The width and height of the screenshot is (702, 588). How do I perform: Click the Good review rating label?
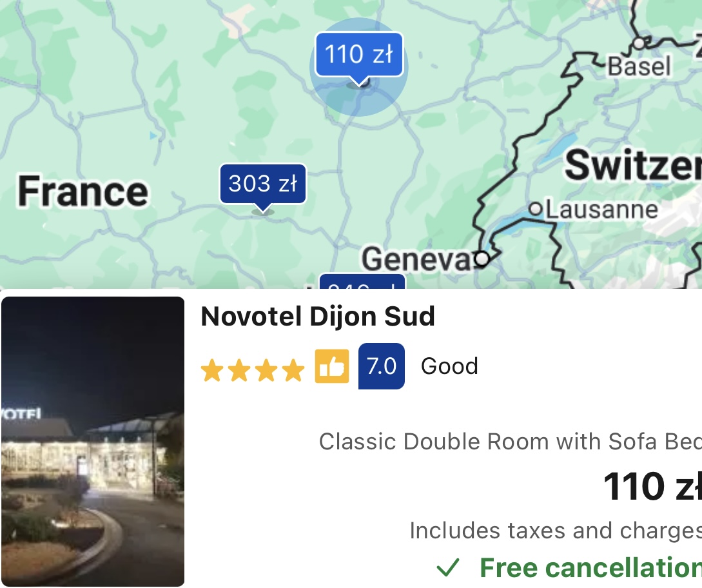point(449,366)
